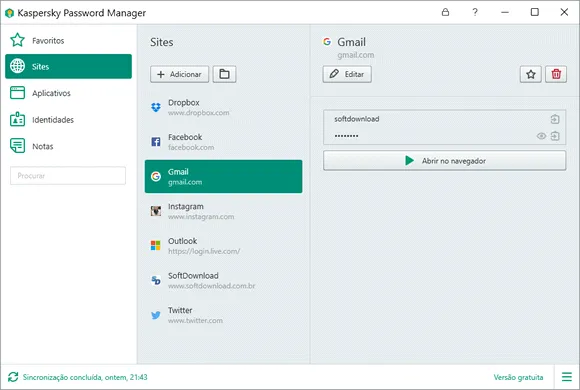Open the hamburger menu at bottom right
This screenshot has height=390, width=580.
click(x=567, y=377)
